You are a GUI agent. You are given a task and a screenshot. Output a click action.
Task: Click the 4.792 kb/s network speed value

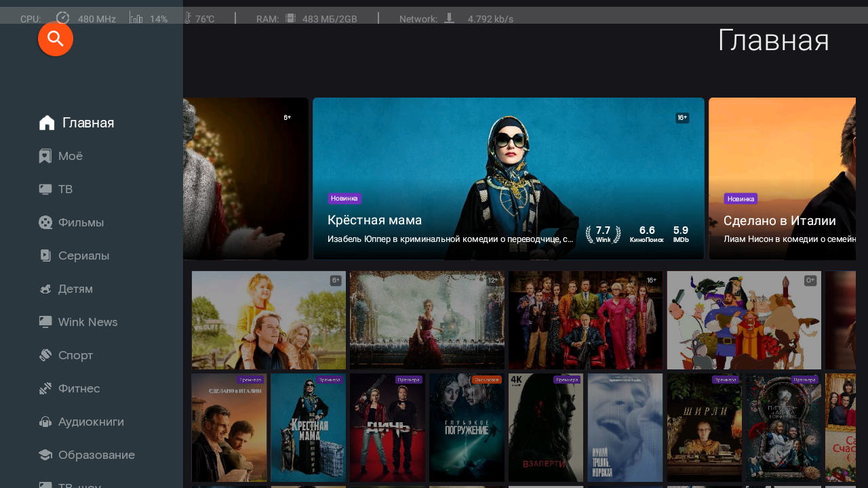click(490, 19)
